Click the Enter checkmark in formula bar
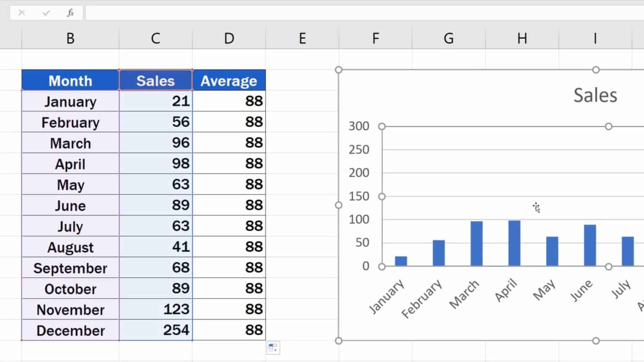644x362 pixels. pos(46,13)
